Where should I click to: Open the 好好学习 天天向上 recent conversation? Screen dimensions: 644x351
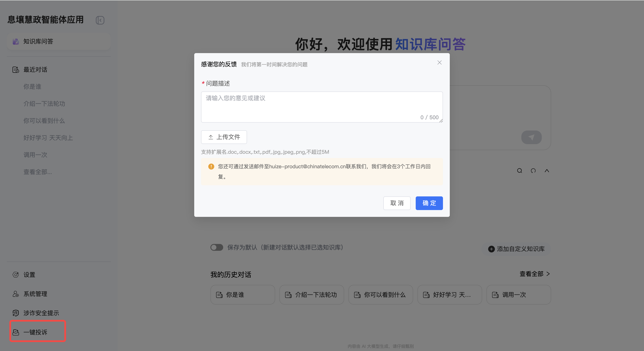48,138
